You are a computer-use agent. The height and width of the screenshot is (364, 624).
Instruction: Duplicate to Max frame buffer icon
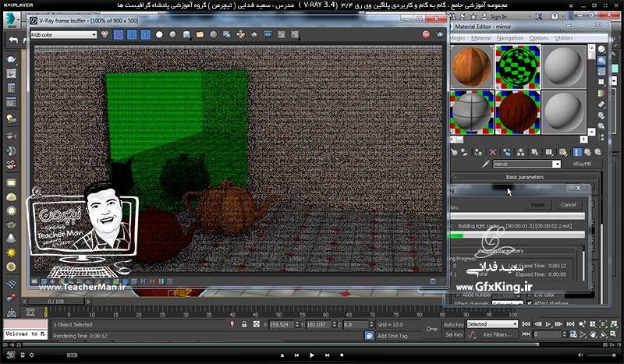coord(227,34)
